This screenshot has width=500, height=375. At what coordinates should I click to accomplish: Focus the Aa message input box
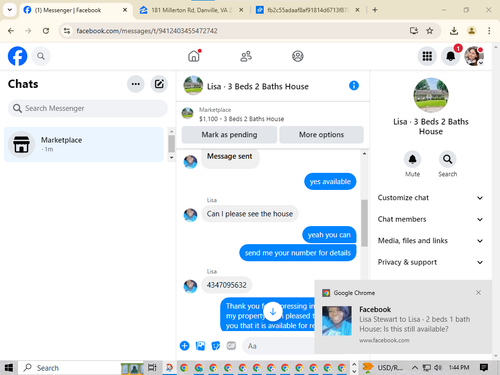click(278, 346)
